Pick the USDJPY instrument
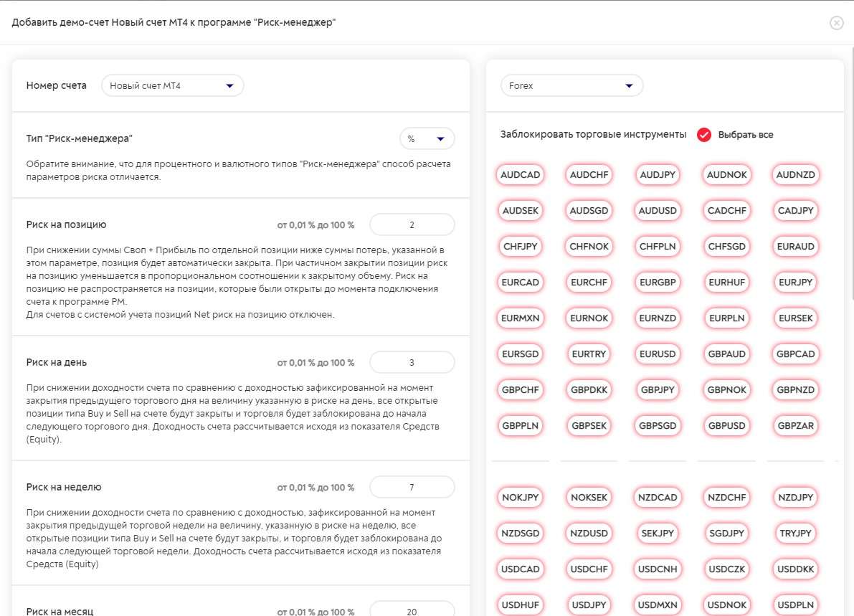 (x=589, y=605)
